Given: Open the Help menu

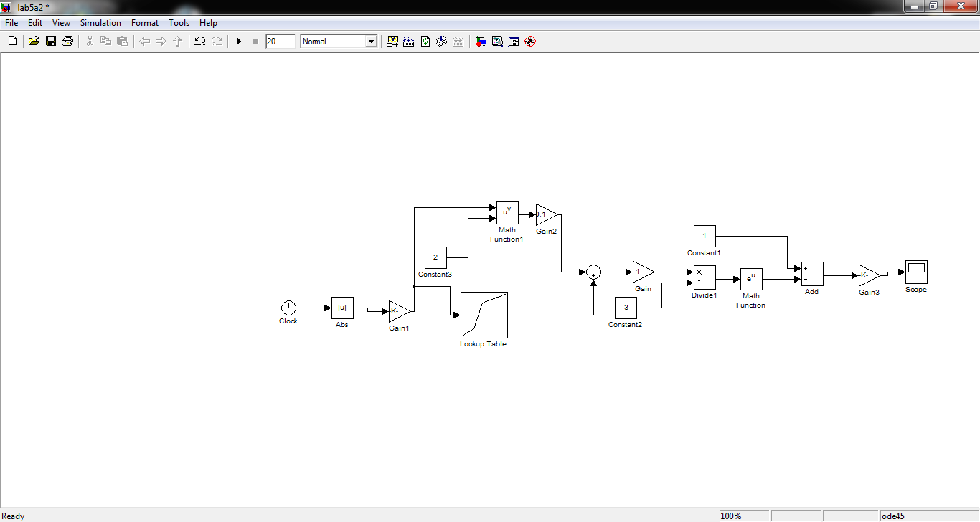Looking at the screenshot, I should [208, 23].
